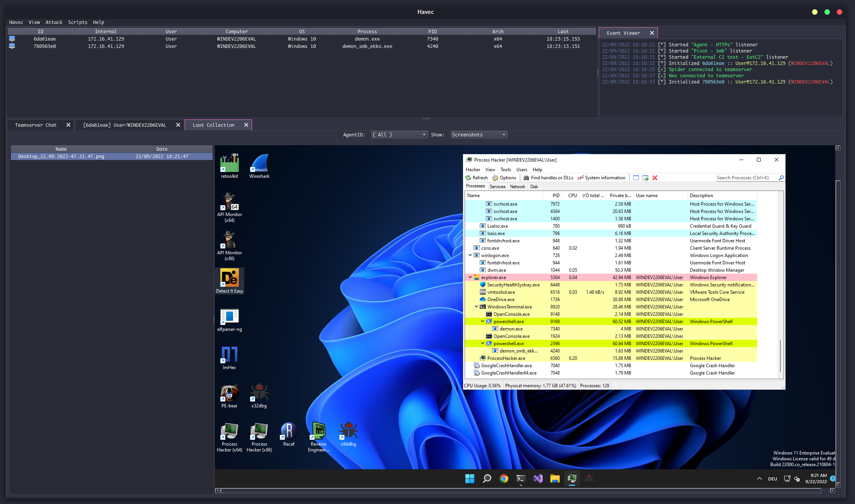Close the Loot Collection tab
Viewport: 855px width, 504px height.
246,125
